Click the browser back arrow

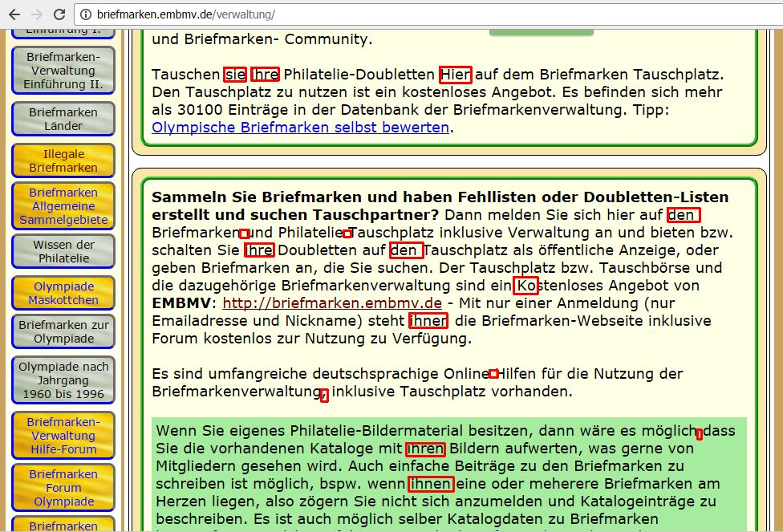pyautogui.click(x=14, y=14)
